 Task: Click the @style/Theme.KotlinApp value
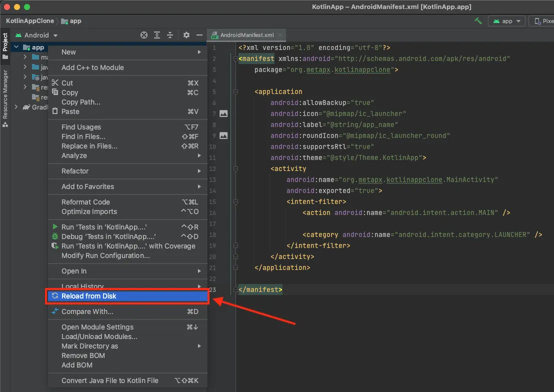374,157
